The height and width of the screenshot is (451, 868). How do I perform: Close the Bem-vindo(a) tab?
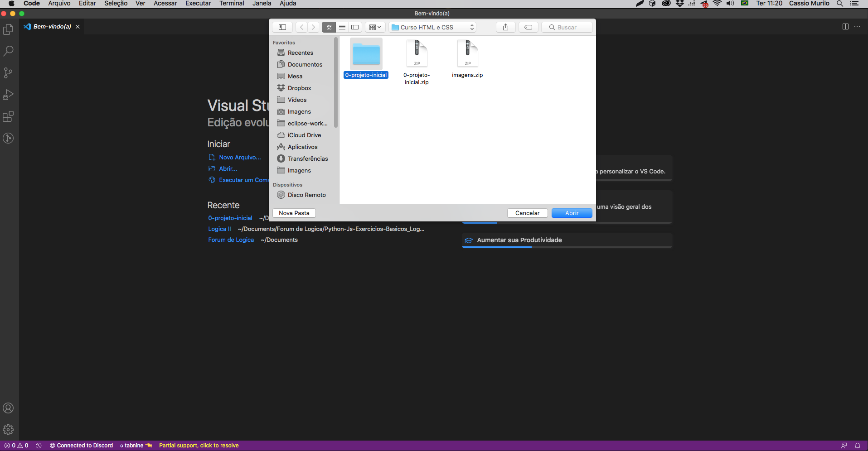pyautogui.click(x=78, y=27)
